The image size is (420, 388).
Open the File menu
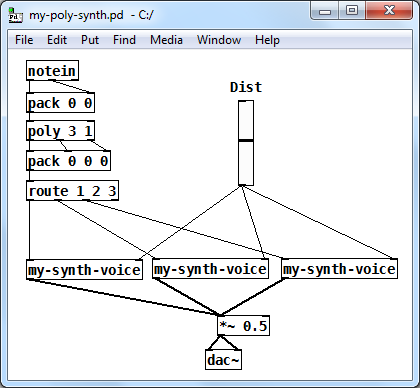(x=24, y=40)
